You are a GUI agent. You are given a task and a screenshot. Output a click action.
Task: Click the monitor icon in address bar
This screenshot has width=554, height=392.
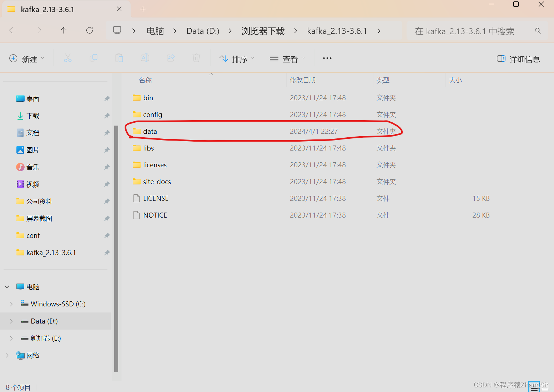(117, 30)
